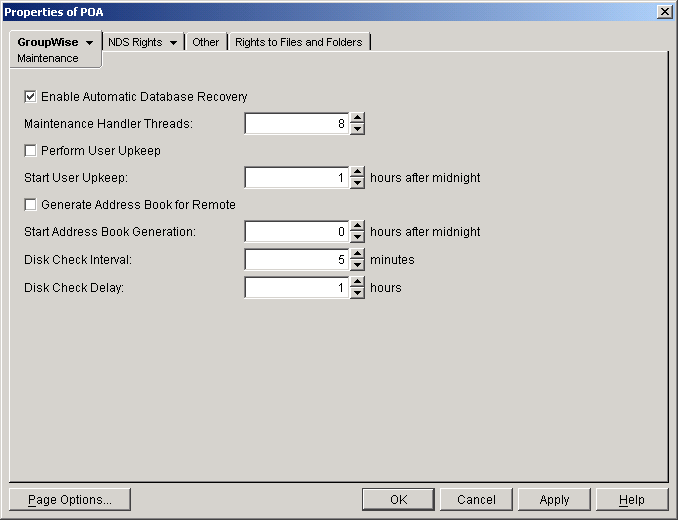Apply the POA property changes
The image size is (678, 520).
554,500
